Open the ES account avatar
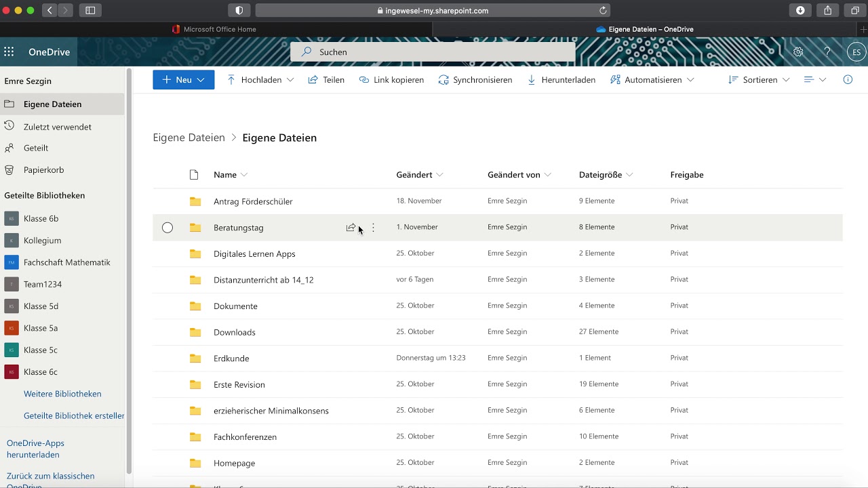 [856, 52]
